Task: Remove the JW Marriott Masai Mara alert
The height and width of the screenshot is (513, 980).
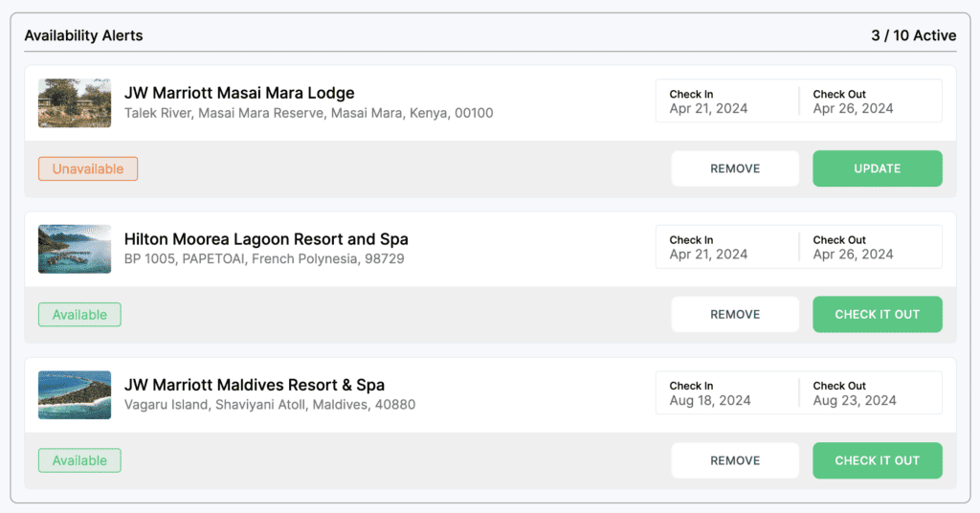Action: point(735,168)
